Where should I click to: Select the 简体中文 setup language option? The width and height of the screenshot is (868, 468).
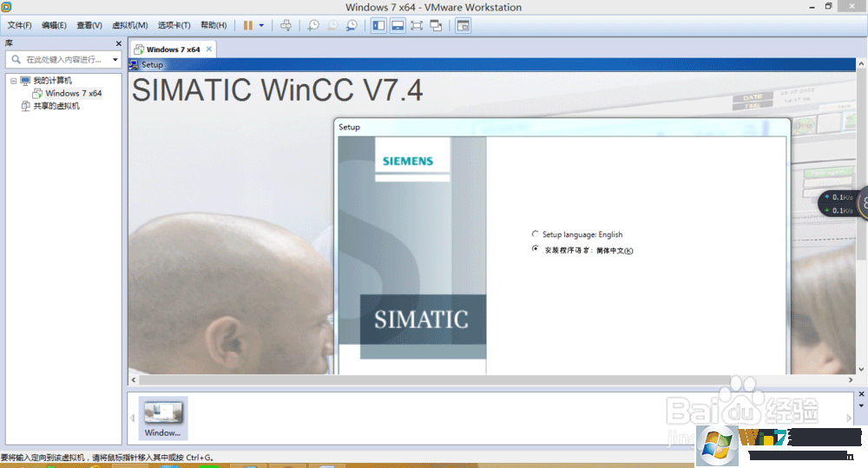[535, 250]
